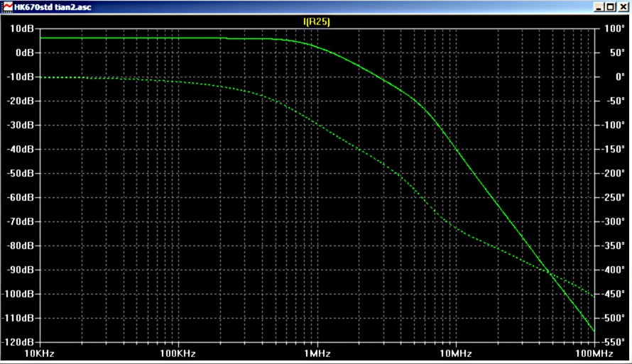This screenshot has height=364, width=632.
Task: Click the -150° phase axis label
Action: (x=613, y=150)
